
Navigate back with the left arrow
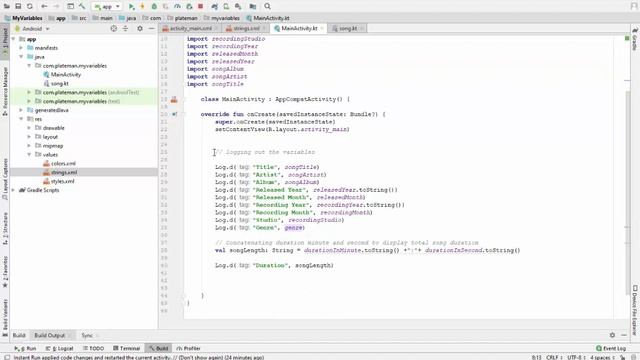[44, 6]
